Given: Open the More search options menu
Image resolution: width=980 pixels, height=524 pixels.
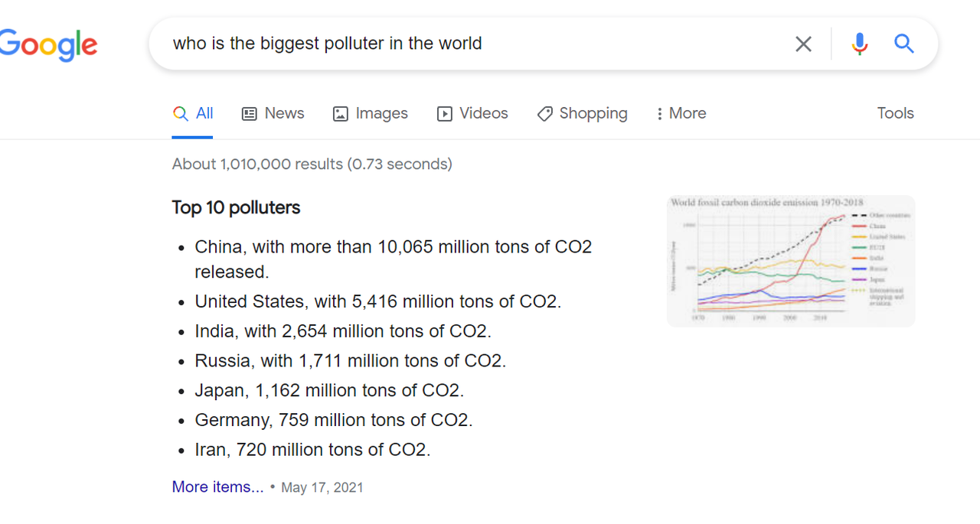Looking at the screenshot, I should point(681,114).
